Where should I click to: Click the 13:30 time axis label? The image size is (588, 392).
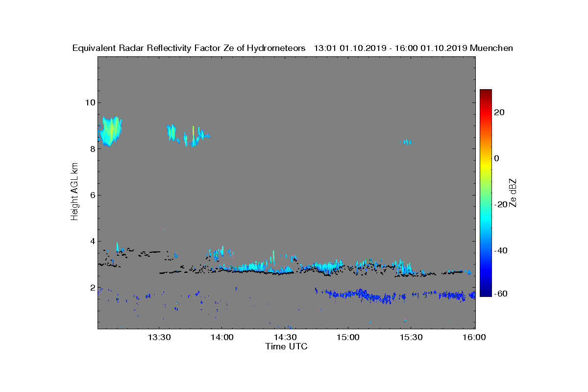pos(159,337)
